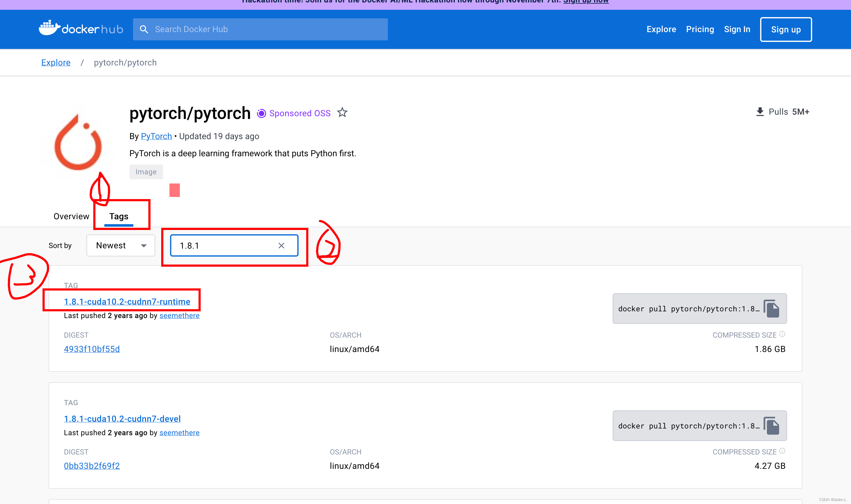This screenshot has height=504, width=851.
Task: Clear the 1.8.1 tag filter
Action: pos(281,246)
